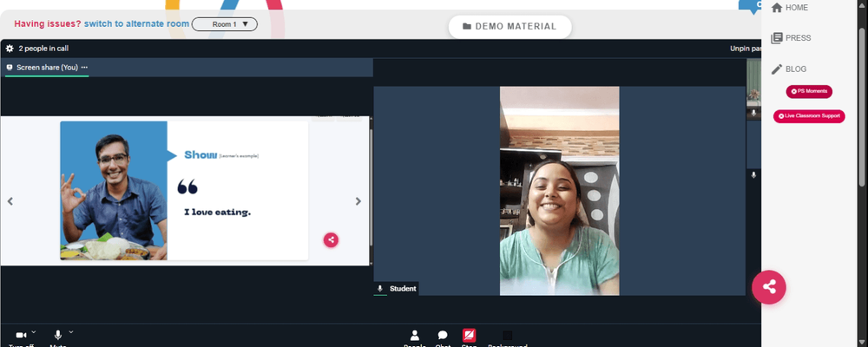Click the 'Show' heading on the slide

pyautogui.click(x=201, y=155)
